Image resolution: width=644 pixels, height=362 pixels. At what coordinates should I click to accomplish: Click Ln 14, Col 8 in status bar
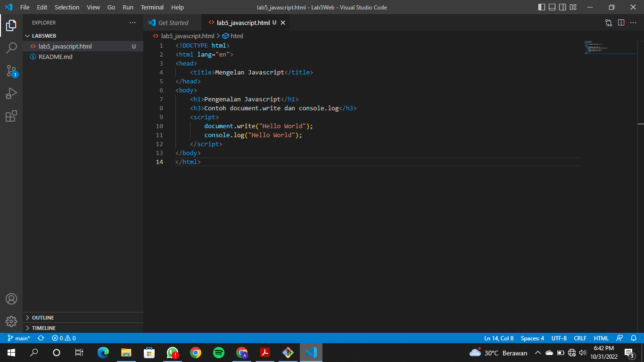pos(499,338)
